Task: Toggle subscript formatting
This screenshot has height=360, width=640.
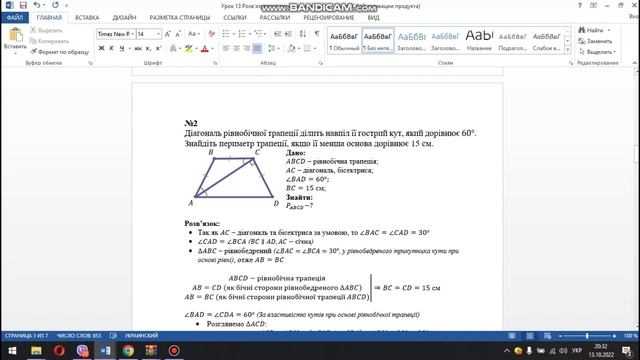Action: (149, 49)
